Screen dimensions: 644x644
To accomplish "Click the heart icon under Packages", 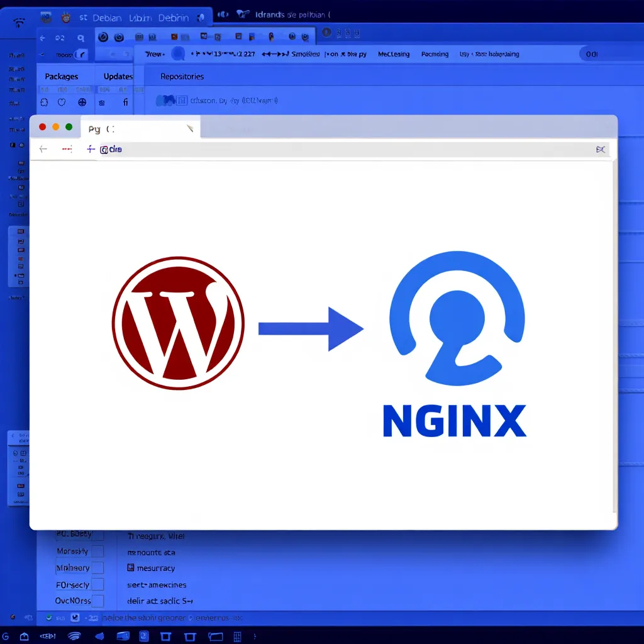I will coord(62,102).
